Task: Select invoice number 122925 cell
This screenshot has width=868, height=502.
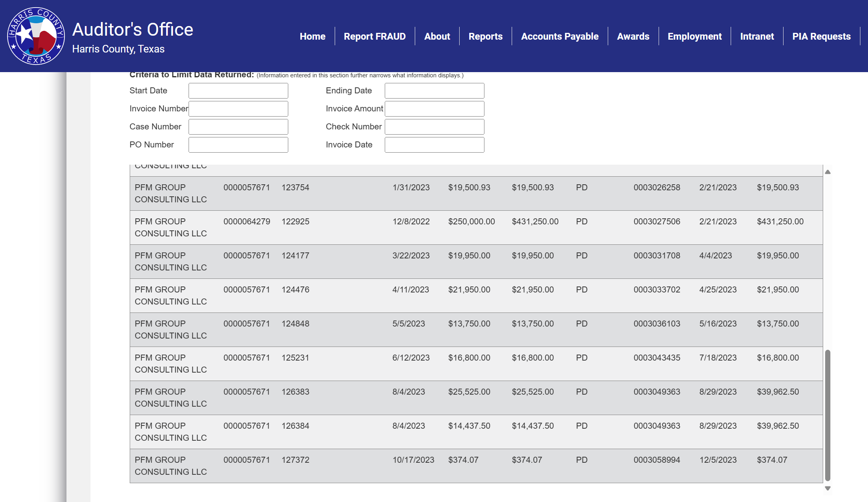Action: click(295, 222)
